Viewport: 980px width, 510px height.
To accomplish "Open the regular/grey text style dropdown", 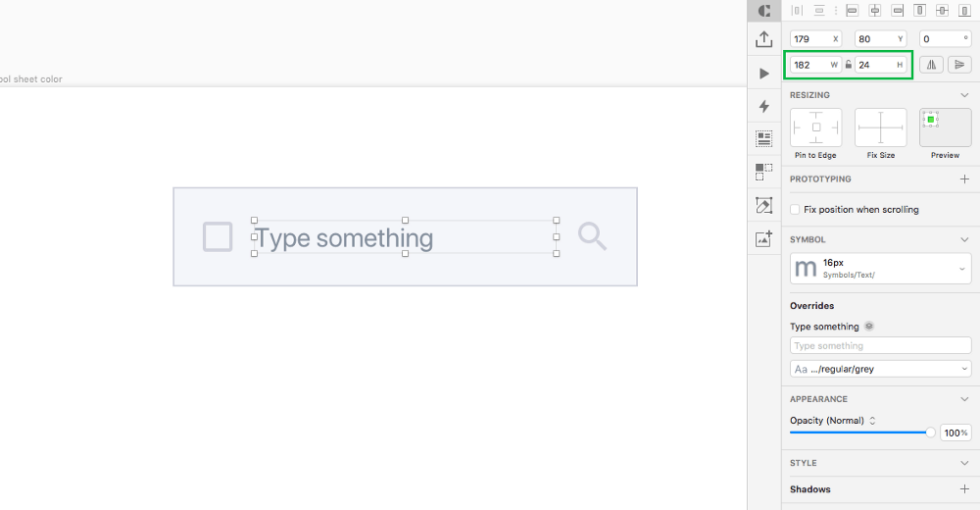I will [x=881, y=369].
